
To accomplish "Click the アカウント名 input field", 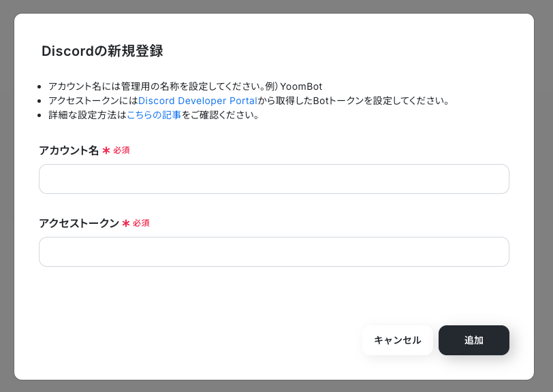I will tap(274, 179).
